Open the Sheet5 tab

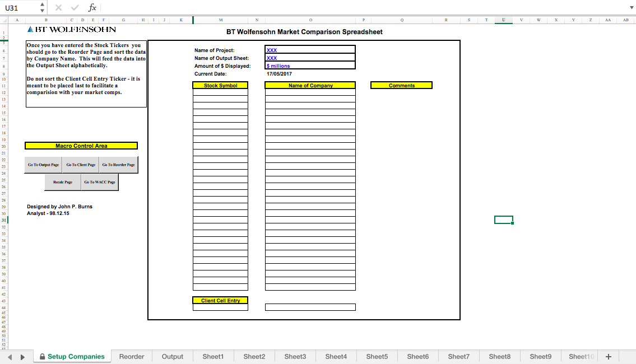[377, 357]
